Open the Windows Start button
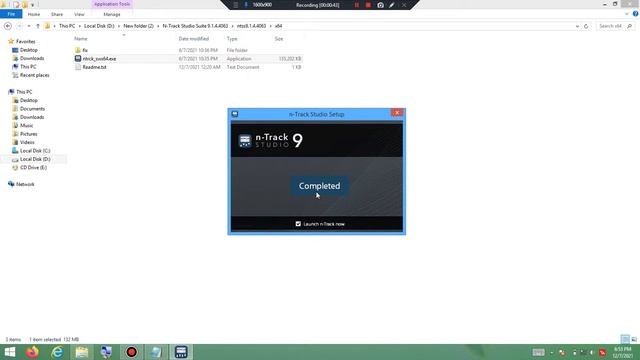640x360 pixels. (10, 352)
